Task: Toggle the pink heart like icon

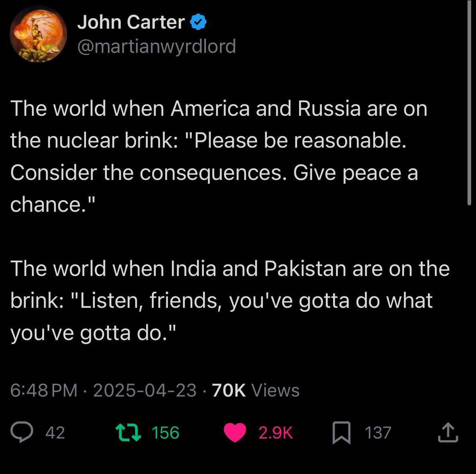Action: click(235, 432)
